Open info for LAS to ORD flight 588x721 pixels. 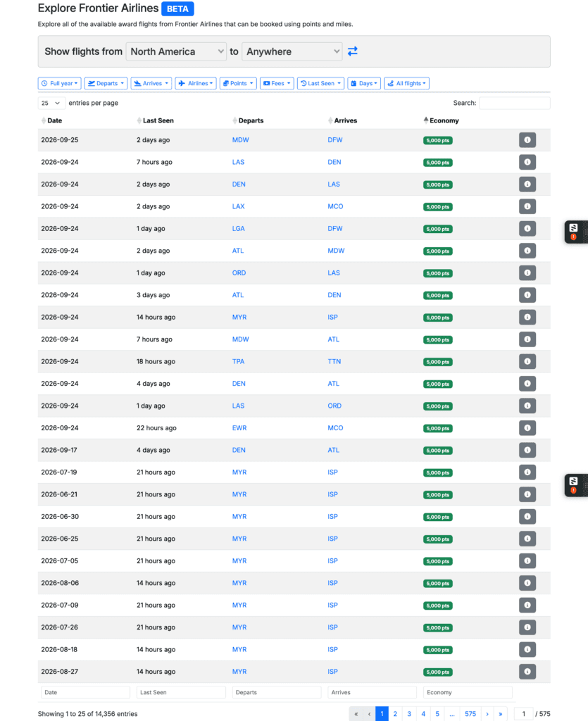point(527,406)
